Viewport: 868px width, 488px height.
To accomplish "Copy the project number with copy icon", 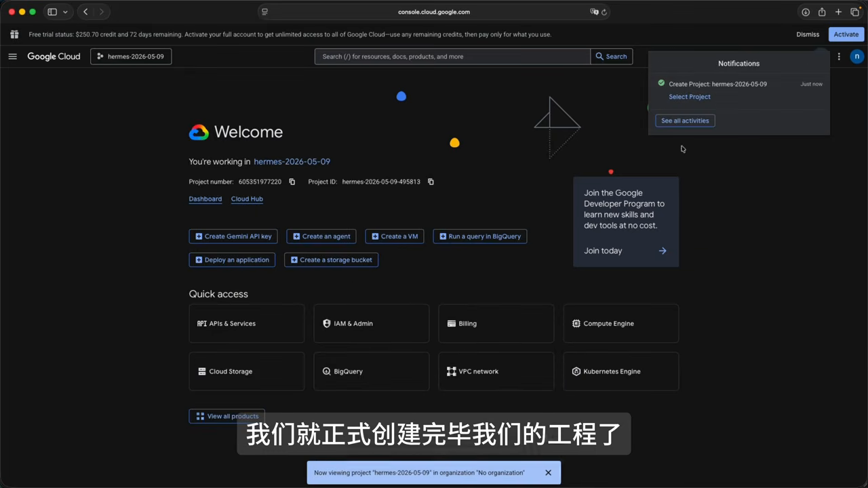I will [x=292, y=182].
